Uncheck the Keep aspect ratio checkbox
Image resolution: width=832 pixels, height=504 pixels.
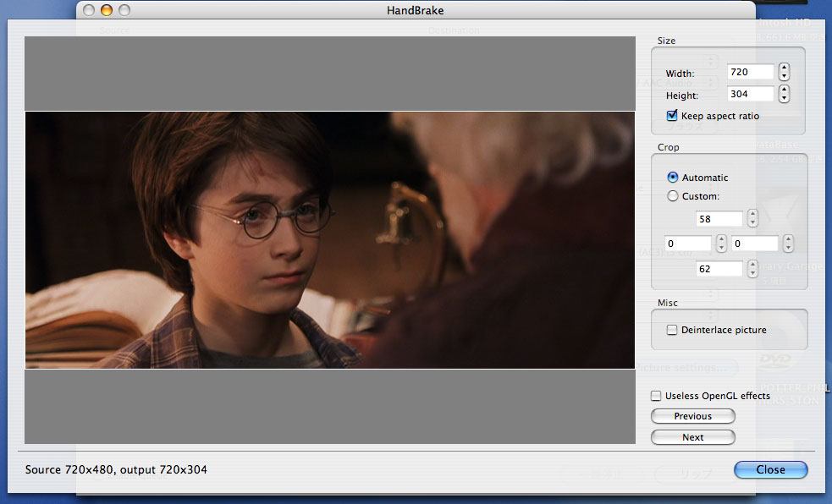[x=672, y=116]
